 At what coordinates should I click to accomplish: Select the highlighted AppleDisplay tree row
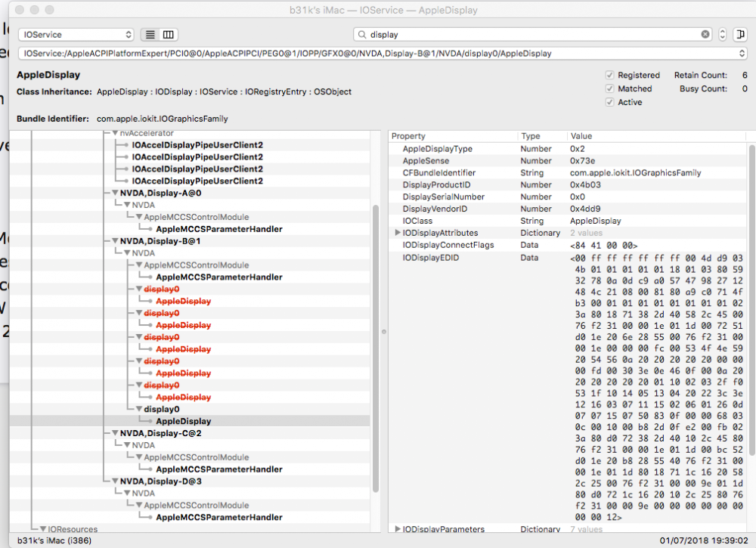pos(190,421)
